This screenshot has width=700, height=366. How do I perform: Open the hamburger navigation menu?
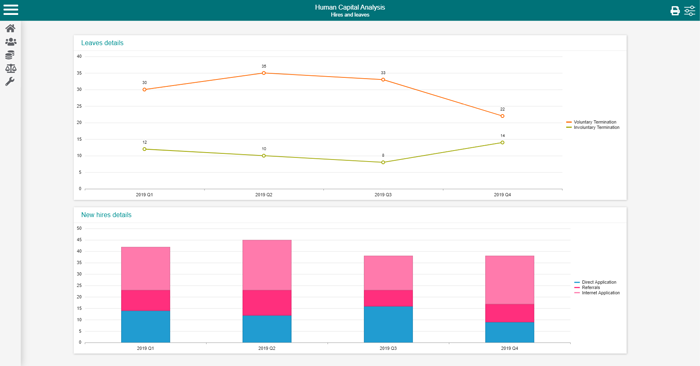pos(11,10)
